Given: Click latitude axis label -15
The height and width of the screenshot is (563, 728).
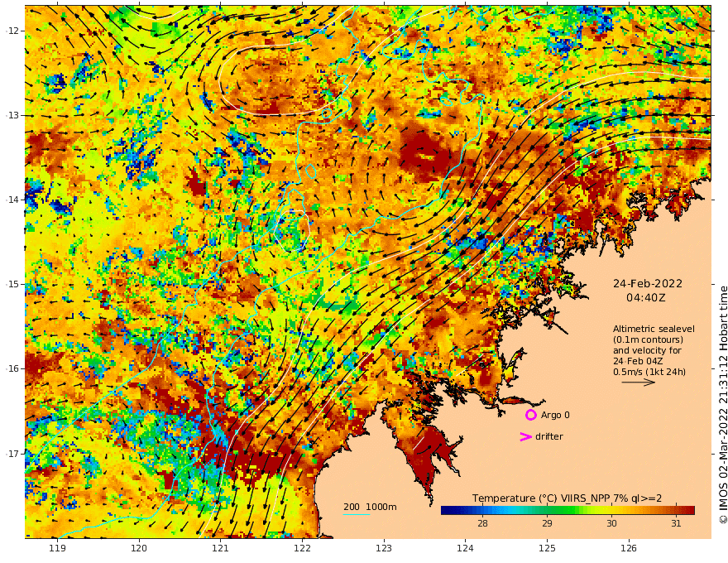Looking at the screenshot, I should [x=12, y=284].
